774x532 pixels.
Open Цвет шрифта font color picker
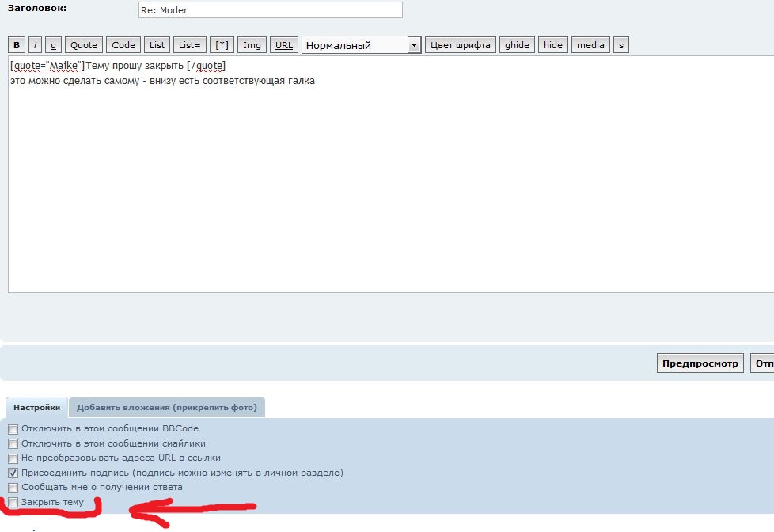(x=461, y=45)
